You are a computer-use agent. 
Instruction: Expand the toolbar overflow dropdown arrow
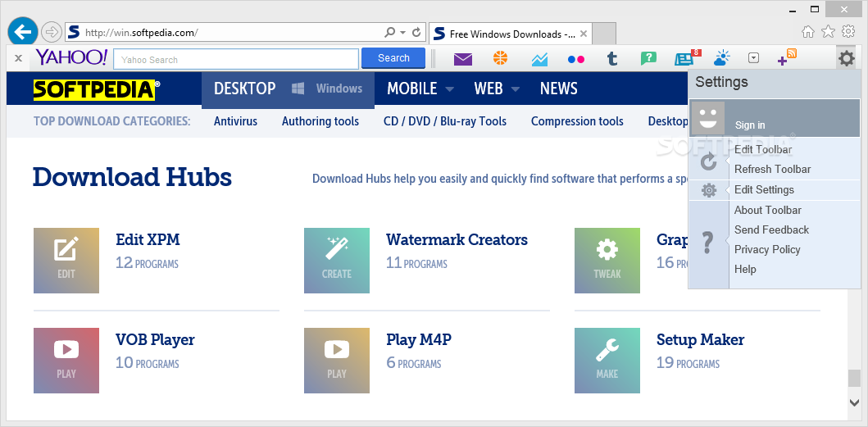point(753,58)
